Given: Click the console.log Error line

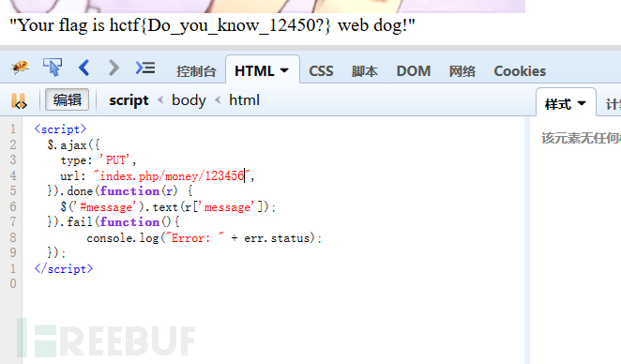Looking at the screenshot, I should [x=204, y=238].
